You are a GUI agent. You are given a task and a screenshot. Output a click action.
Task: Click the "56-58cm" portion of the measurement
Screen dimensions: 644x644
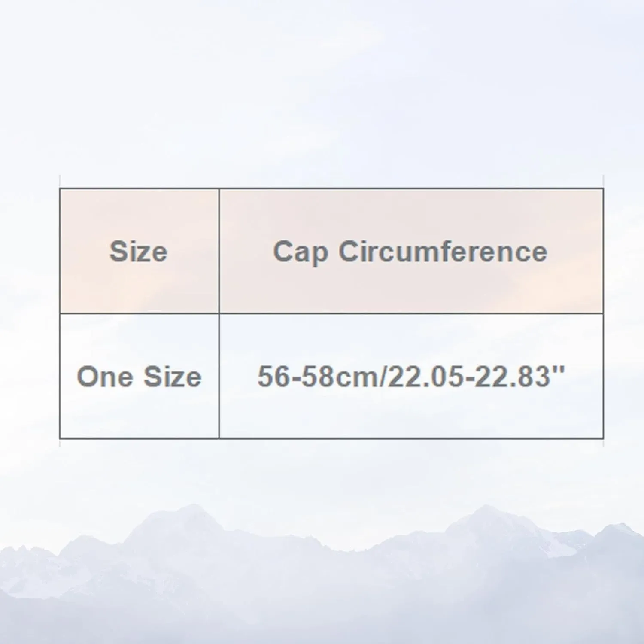tap(319, 377)
